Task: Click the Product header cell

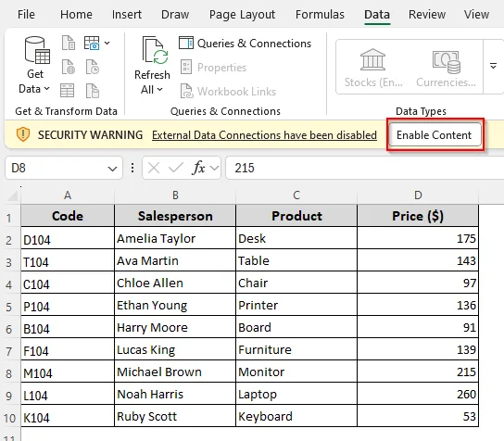Action: click(x=296, y=216)
